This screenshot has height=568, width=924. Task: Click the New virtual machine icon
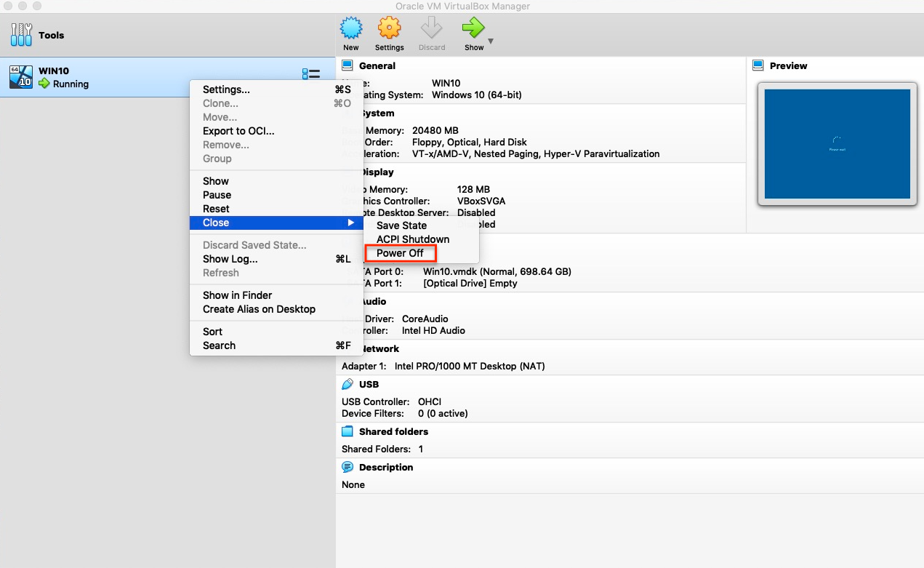[351, 28]
